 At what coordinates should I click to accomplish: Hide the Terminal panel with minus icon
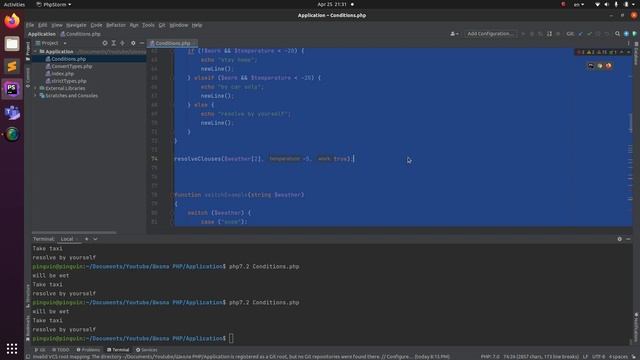628,239
